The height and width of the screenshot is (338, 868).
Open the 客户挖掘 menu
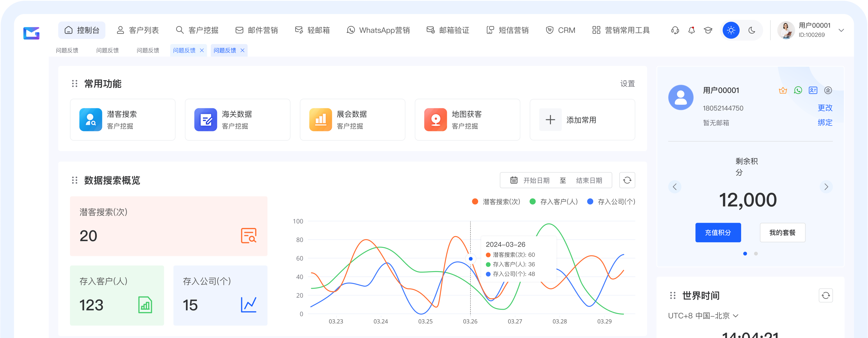click(x=197, y=30)
